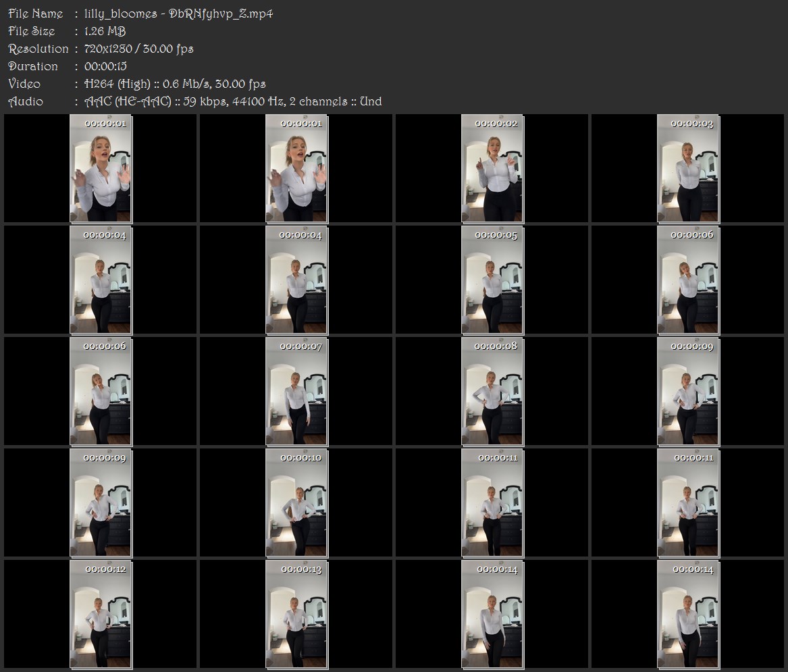Viewport: 788px width, 672px height.
Task: Click the file name lilly_bloomes - DbRNfyhvp_Z.mp4
Action: pos(178,14)
